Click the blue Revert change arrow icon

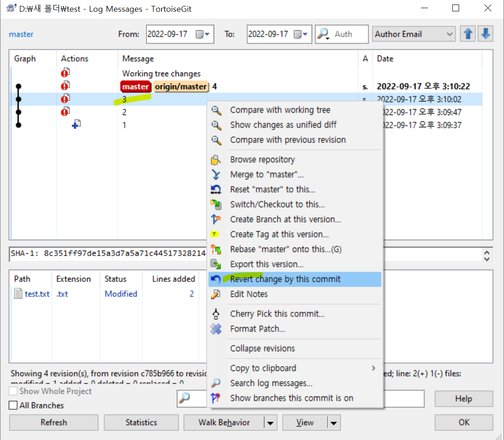(x=216, y=280)
